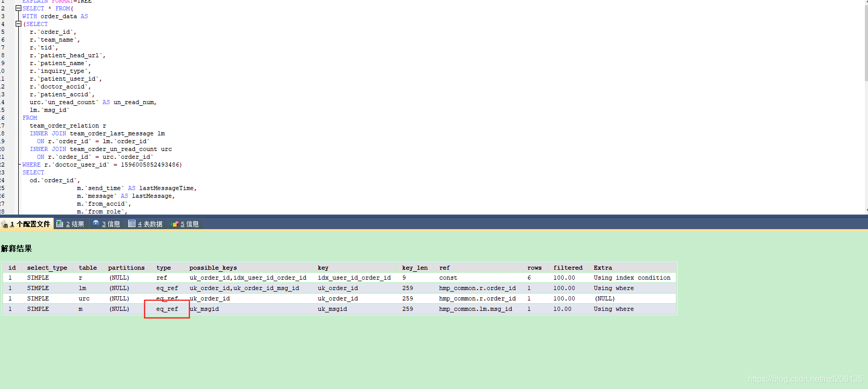Collapse the inner (SELECT code fold
This screenshot has height=389, width=868.
click(x=19, y=24)
